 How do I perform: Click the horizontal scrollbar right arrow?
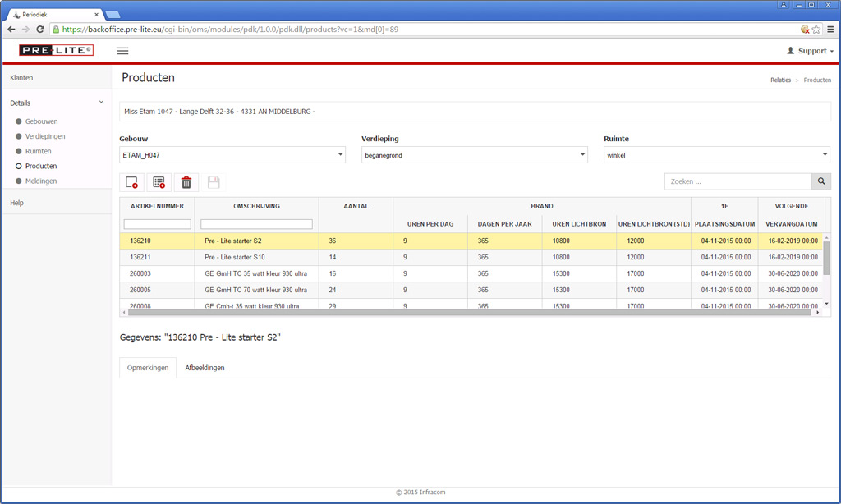(x=817, y=312)
